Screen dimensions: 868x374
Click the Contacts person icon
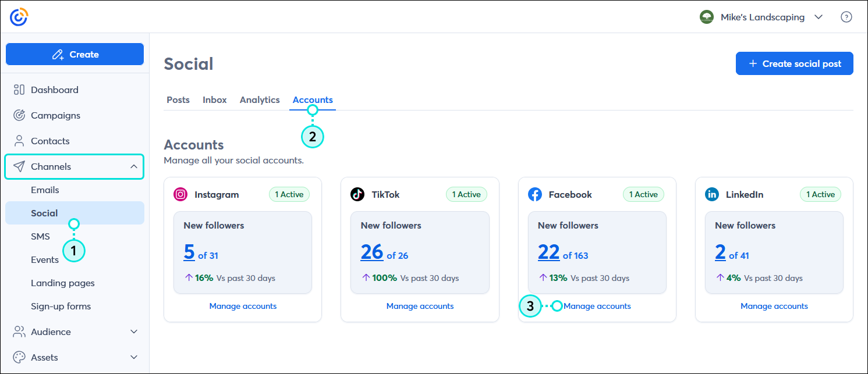click(x=19, y=141)
